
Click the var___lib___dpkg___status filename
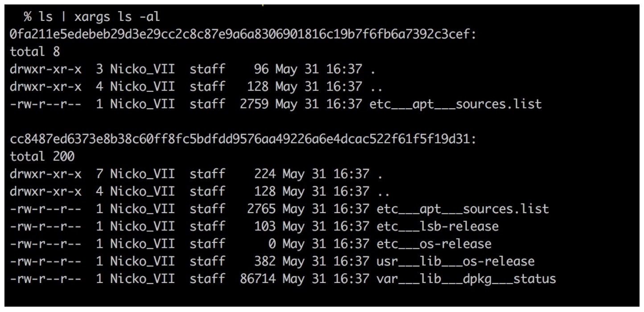pyautogui.click(x=466, y=279)
